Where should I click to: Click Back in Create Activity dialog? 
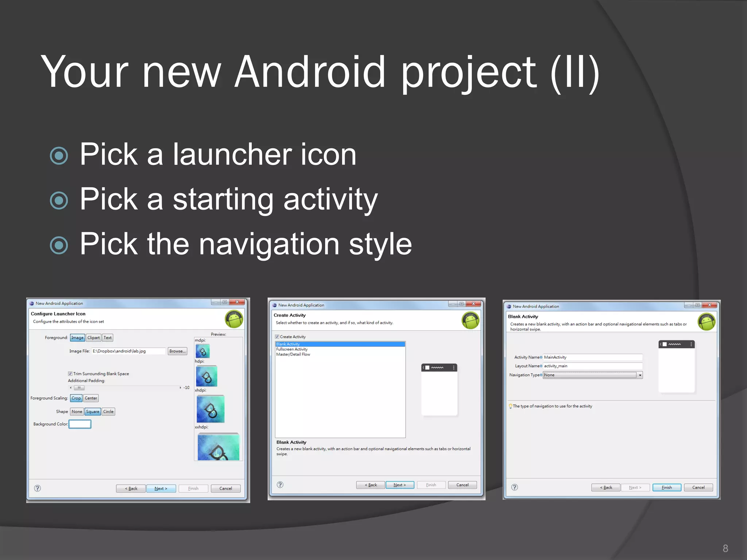[371, 485]
